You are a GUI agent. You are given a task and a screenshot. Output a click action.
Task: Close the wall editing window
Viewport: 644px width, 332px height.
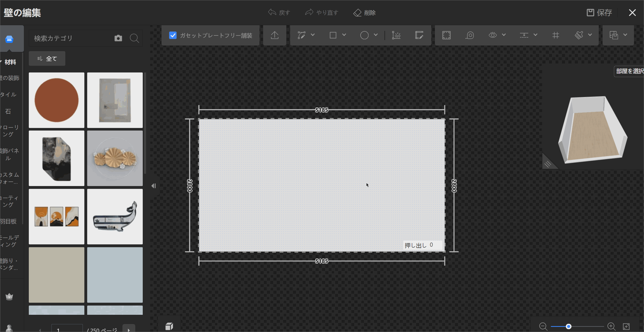click(632, 13)
